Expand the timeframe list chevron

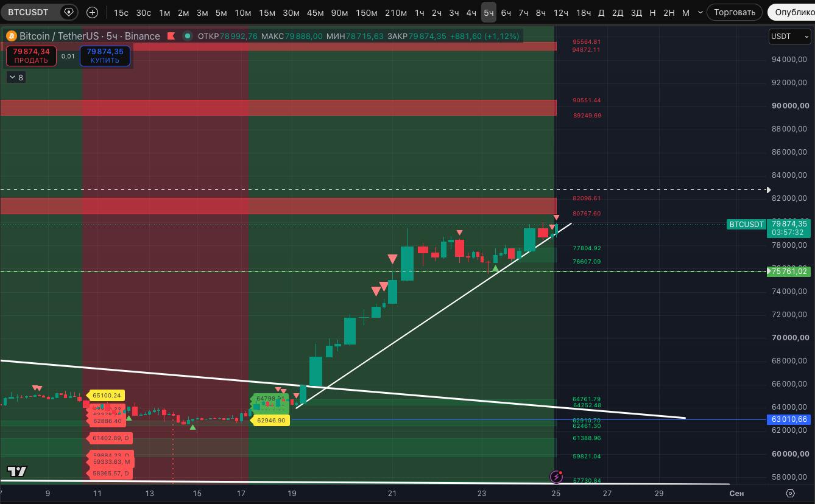point(700,12)
